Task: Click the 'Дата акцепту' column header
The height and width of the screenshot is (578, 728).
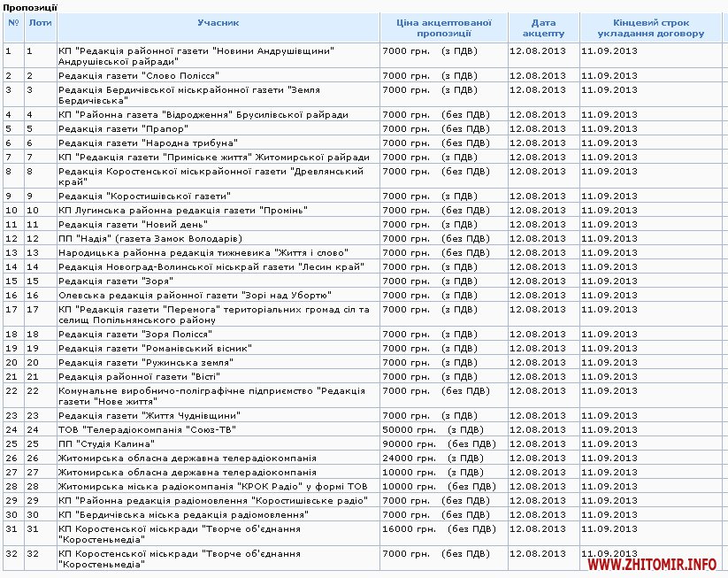Action: click(x=543, y=27)
